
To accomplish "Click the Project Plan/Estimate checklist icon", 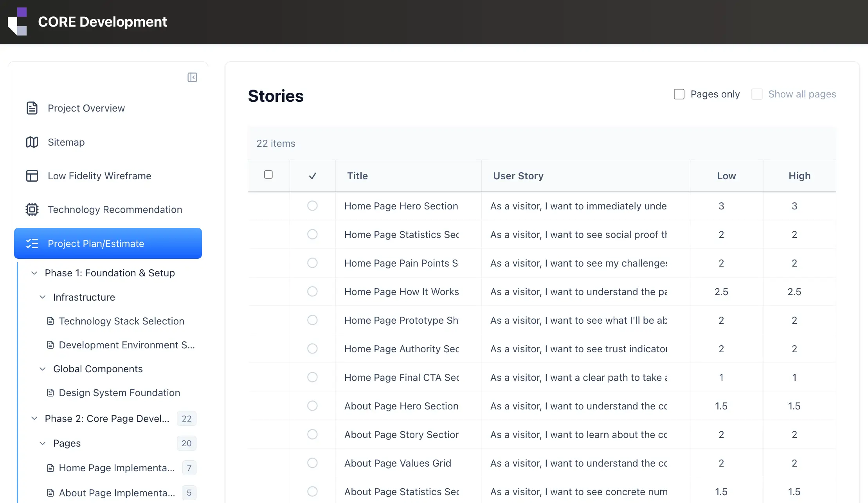I will pos(32,243).
